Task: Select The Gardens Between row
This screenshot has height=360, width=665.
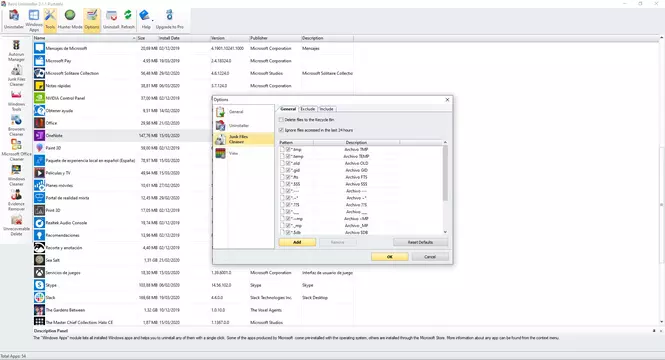Action: pyautogui.click(x=193, y=310)
